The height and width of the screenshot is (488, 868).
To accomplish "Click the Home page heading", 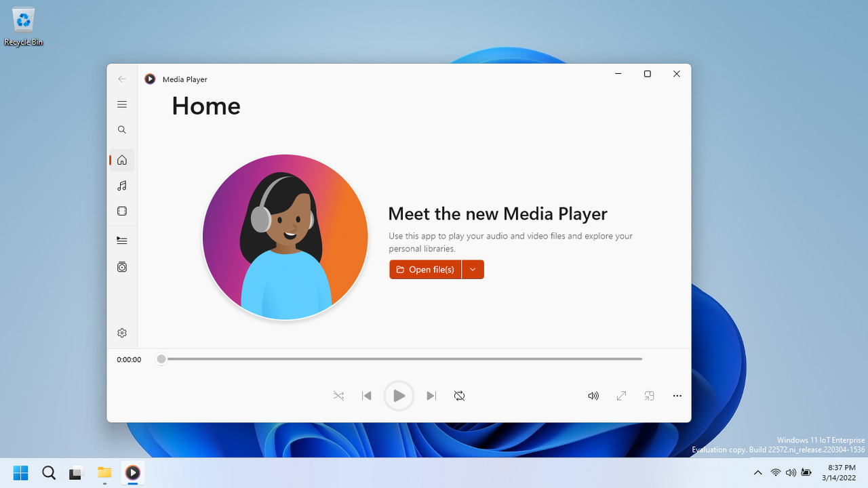I will (x=206, y=106).
